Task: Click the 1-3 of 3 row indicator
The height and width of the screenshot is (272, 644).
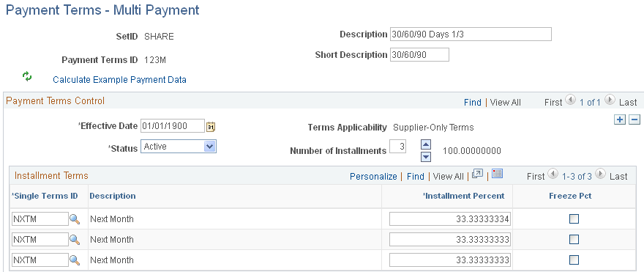Action: tap(577, 177)
